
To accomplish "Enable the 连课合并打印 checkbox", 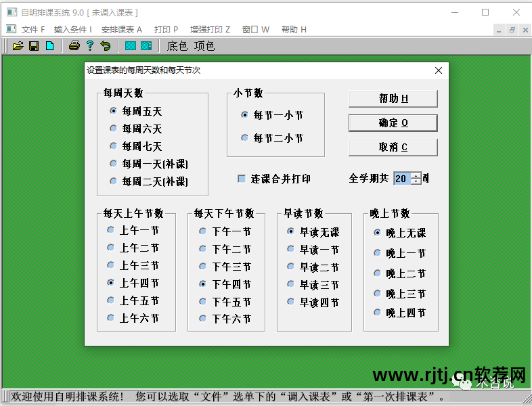I will click(x=274, y=179).
